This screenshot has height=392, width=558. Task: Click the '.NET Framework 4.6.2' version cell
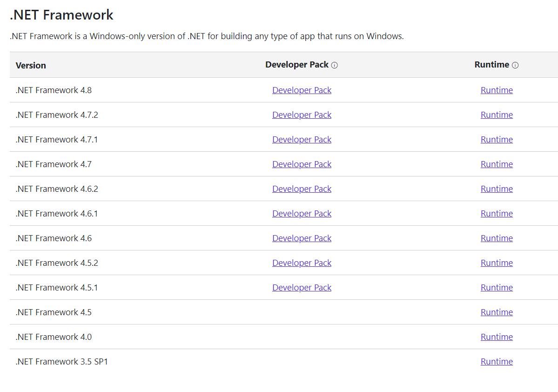point(57,189)
